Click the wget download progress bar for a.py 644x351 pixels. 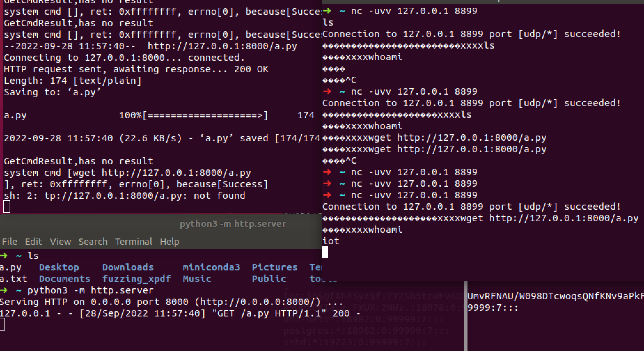(x=193, y=115)
